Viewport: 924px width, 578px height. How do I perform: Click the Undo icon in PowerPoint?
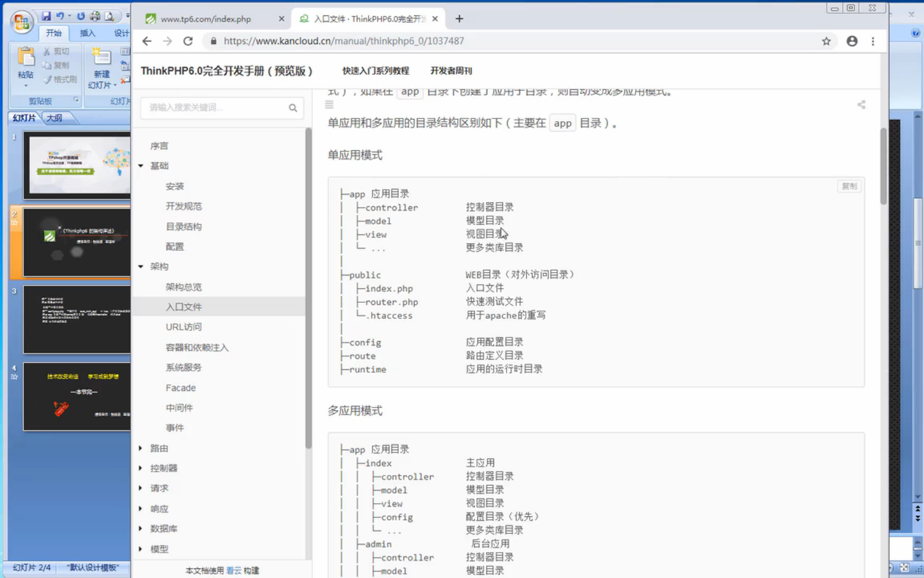(x=59, y=16)
